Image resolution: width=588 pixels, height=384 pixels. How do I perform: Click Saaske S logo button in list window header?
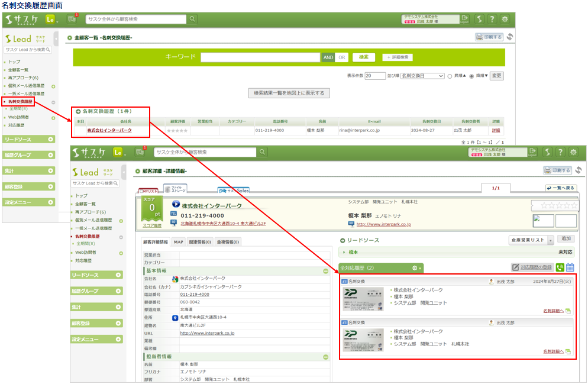pos(479,19)
